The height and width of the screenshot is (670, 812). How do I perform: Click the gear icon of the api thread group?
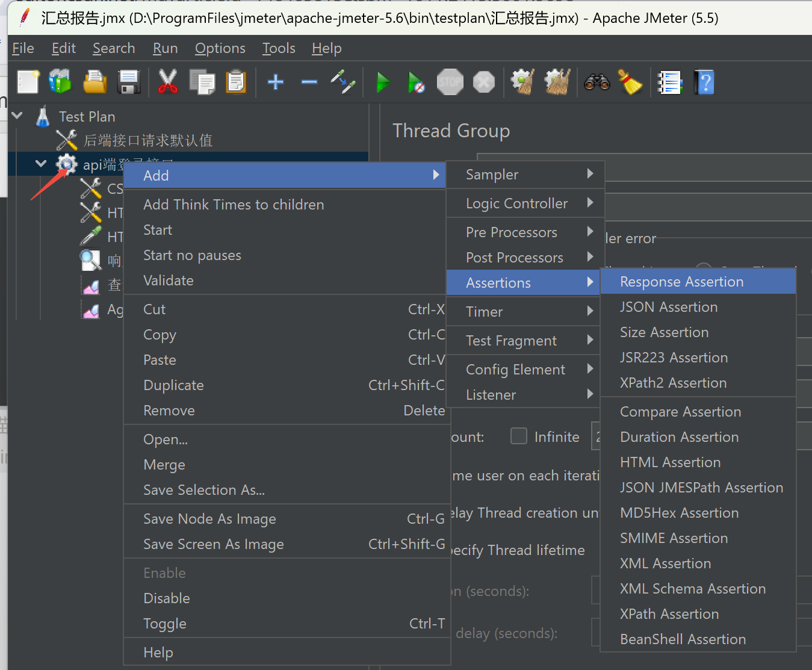pyautogui.click(x=66, y=164)
